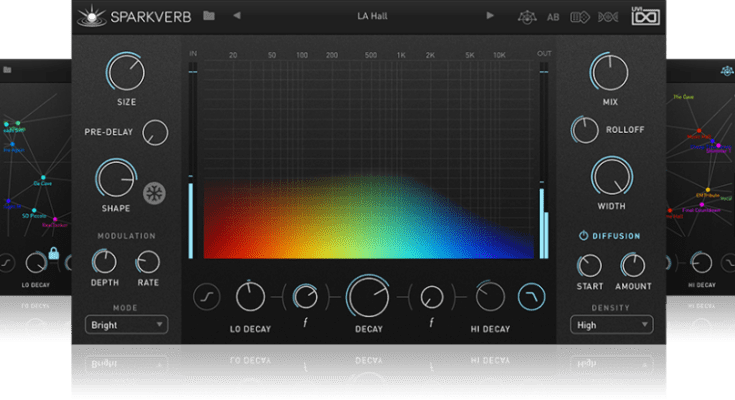The width and height of the screenshot is (735, 400).
Task: Open the Preset Voyager icon
Action: pos(526,17)
